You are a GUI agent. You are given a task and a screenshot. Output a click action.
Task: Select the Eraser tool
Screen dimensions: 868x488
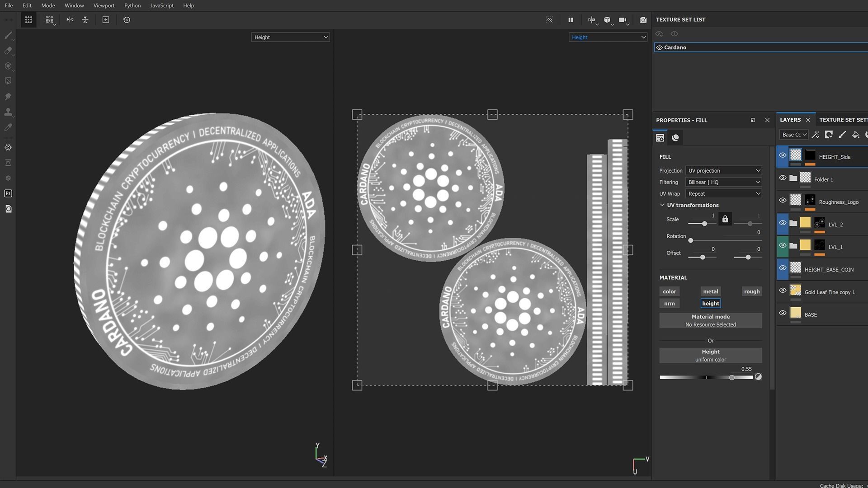[x=8, y=51]
